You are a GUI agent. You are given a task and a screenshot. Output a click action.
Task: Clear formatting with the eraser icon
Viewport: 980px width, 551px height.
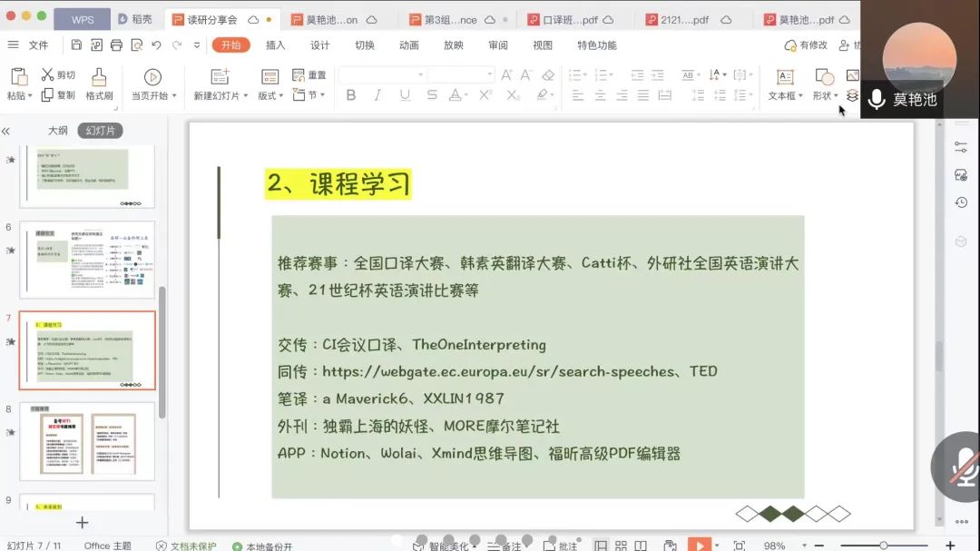pyautogui.click(x=548, y=75)
